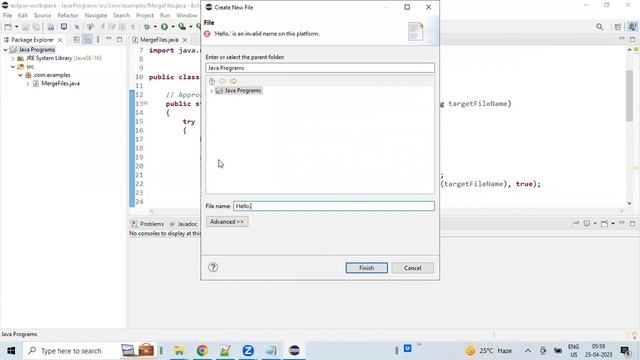The height and width of the screenshot is (360, 640).
Task: Switch to MergeFiles.java editor tab
Action: click(x=159, y=40)
